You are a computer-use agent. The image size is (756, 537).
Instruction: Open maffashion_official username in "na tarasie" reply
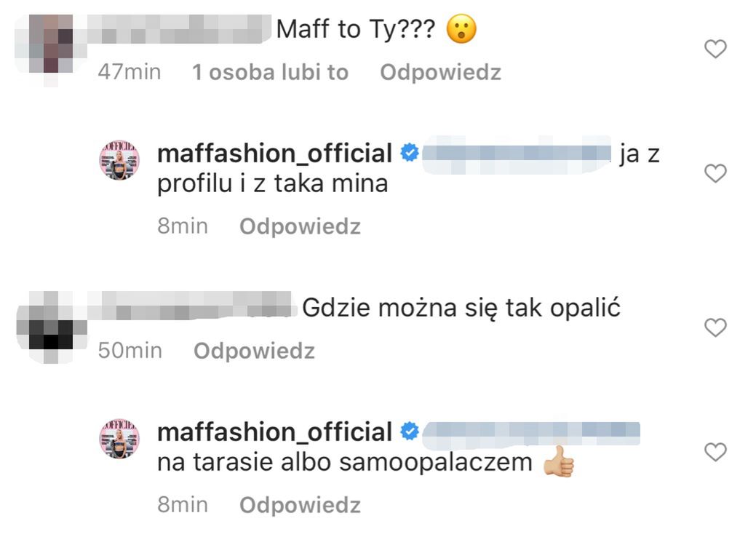[275, 432]
